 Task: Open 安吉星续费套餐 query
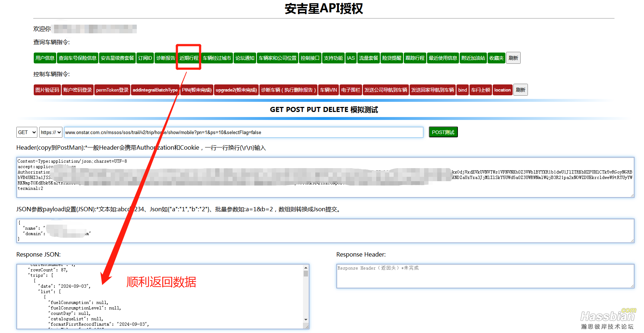click(x=117, y=58)
